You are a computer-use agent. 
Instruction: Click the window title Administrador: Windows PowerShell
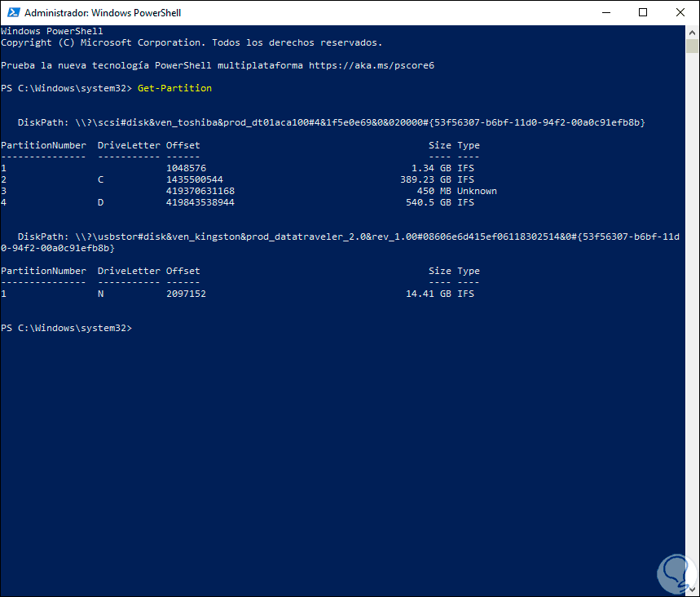coord(103,13)
